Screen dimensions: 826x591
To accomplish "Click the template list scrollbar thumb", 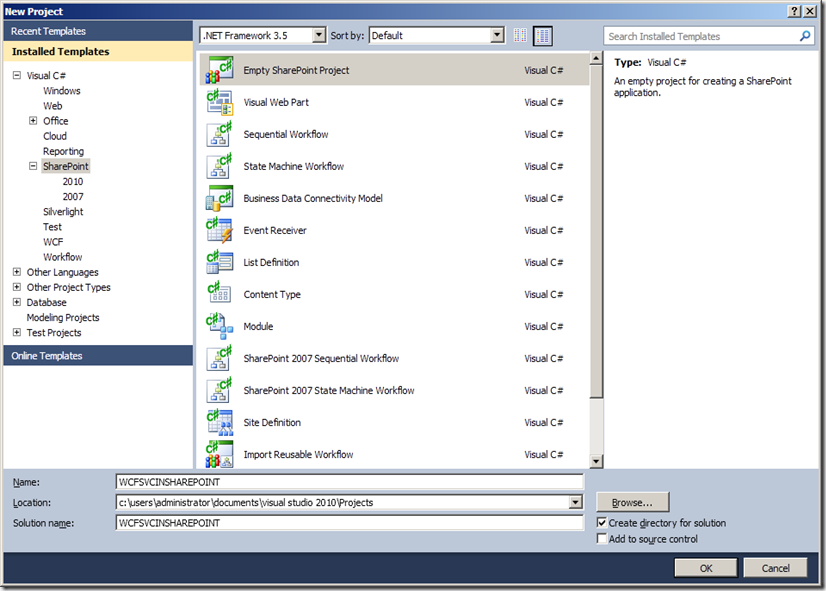I will click(596, 231).
